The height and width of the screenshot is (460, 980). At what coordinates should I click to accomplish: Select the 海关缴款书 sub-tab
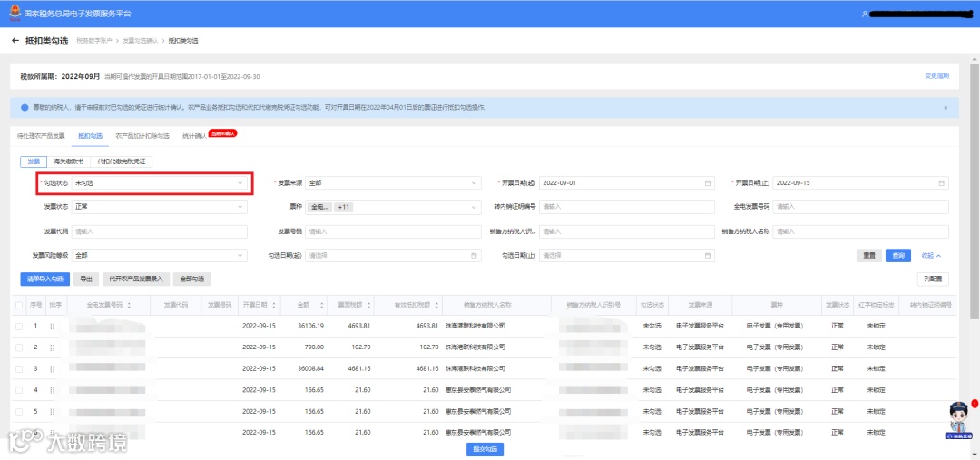pyautogui.click(x=69, y=161)
